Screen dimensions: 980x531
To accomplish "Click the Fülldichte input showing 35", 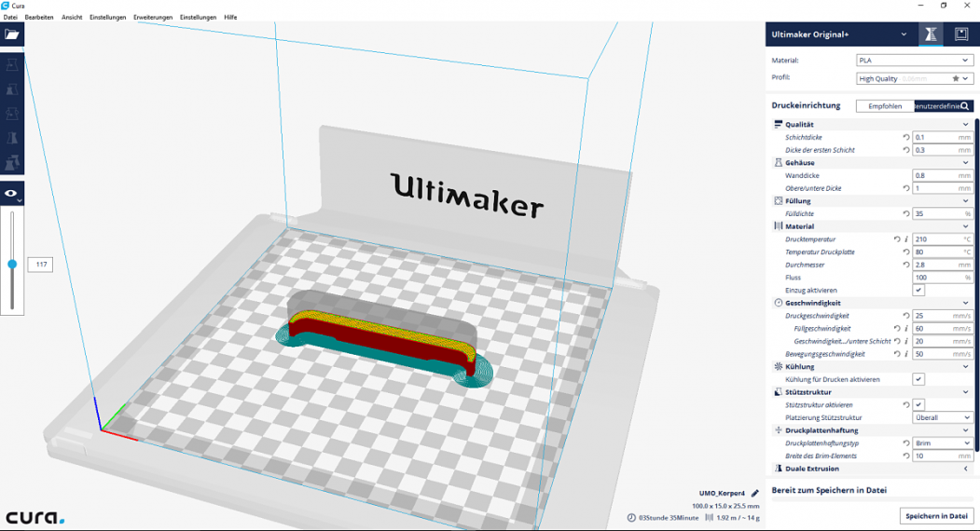I will tap(943, 213).
